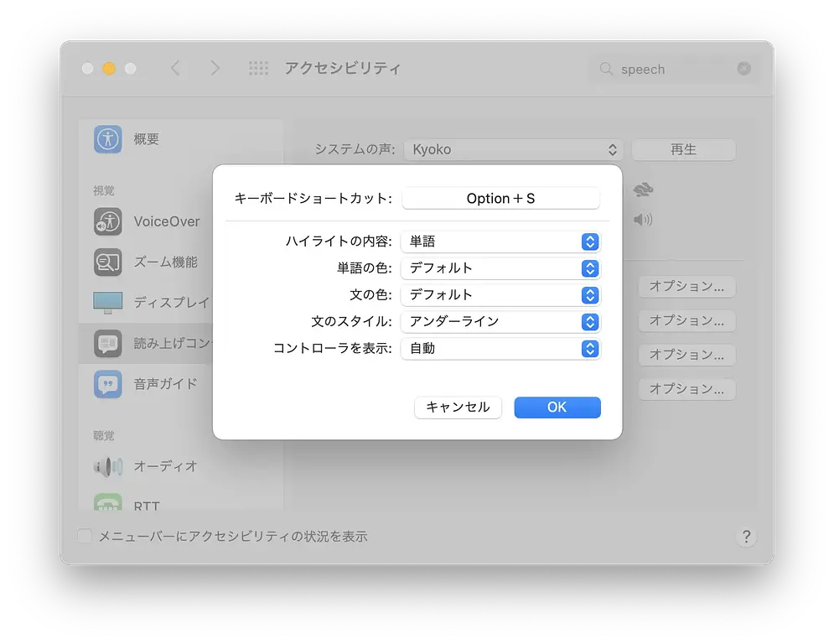Click the speaker volume icon
The height and width of the screenshot is (644, 834).
(643, 220)
